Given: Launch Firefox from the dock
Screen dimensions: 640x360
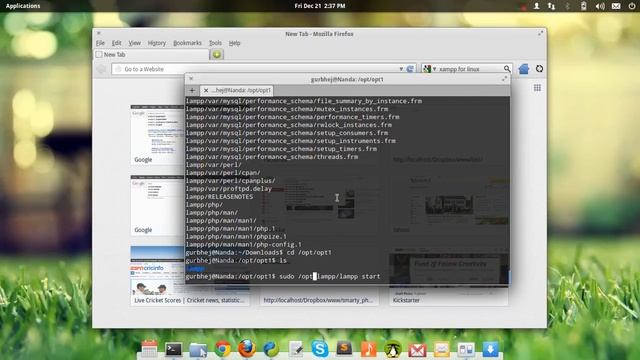Looking at the screenshot, I should point(247,349).
